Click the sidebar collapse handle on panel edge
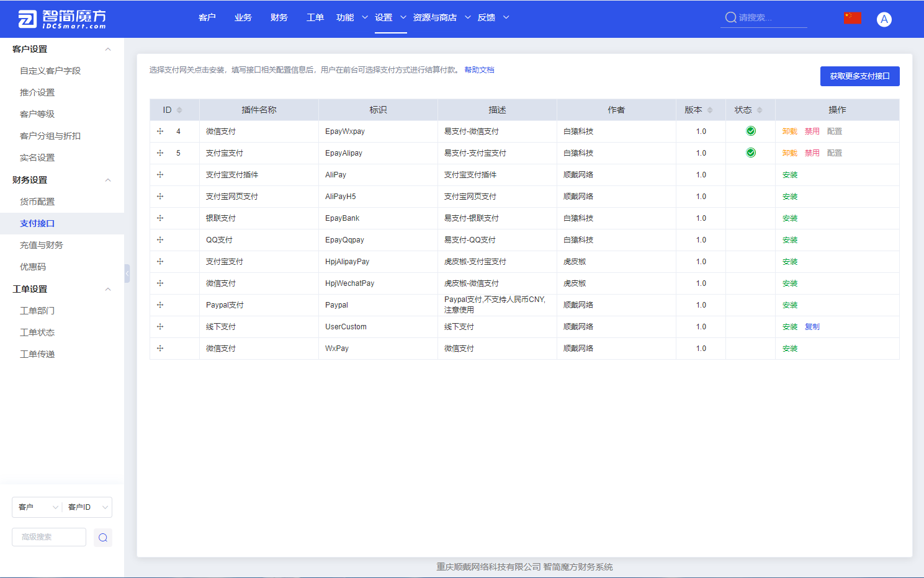Viewport: 924px width, 578px height. pos(127,273)
